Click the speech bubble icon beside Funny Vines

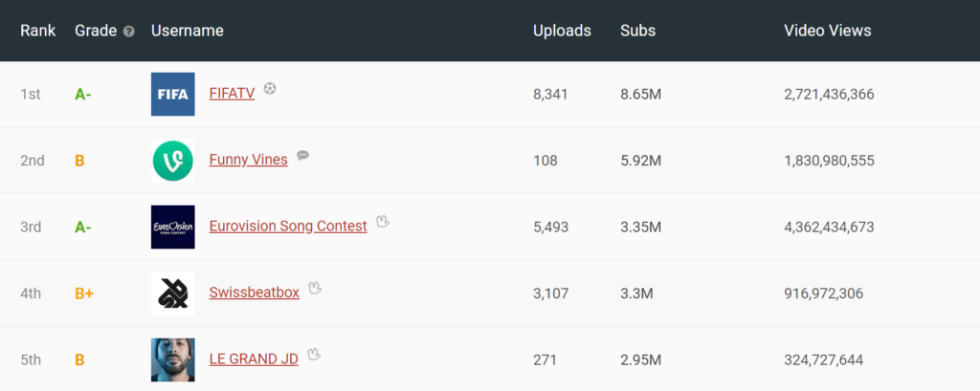[x=302, y=155]
